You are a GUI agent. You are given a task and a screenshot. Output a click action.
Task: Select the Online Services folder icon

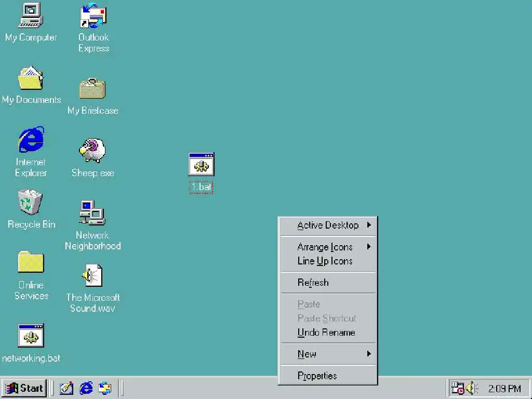[31, 262]
